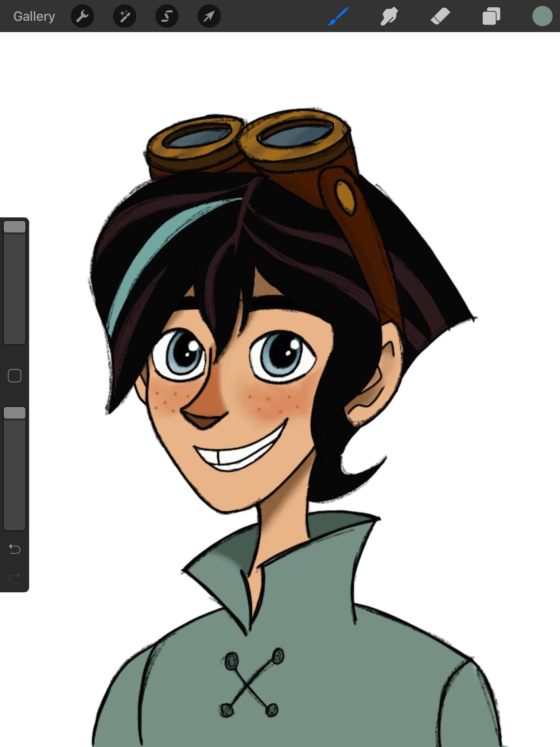Open the Adjustments magic wand menu
This screenshot has height=747, width=560.
(x=125, y=16)
